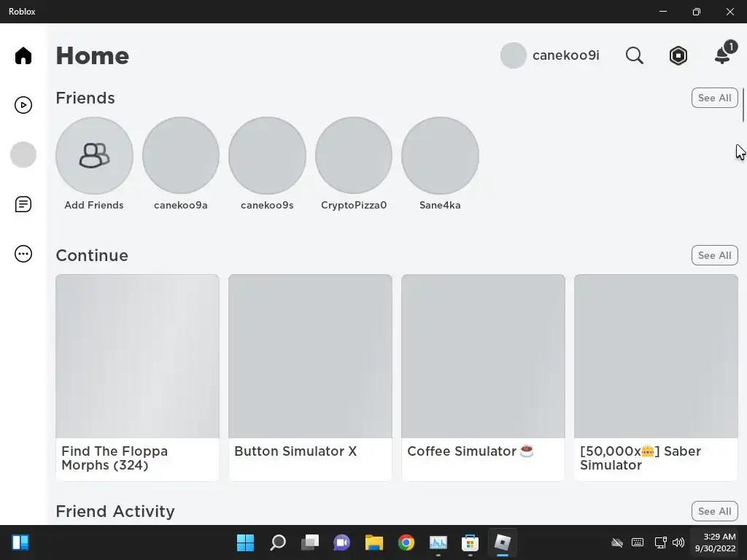The width and height of the screenshot is (747, 560).
Task: Click the Friend Activity heading
Action: coord(115,511)
